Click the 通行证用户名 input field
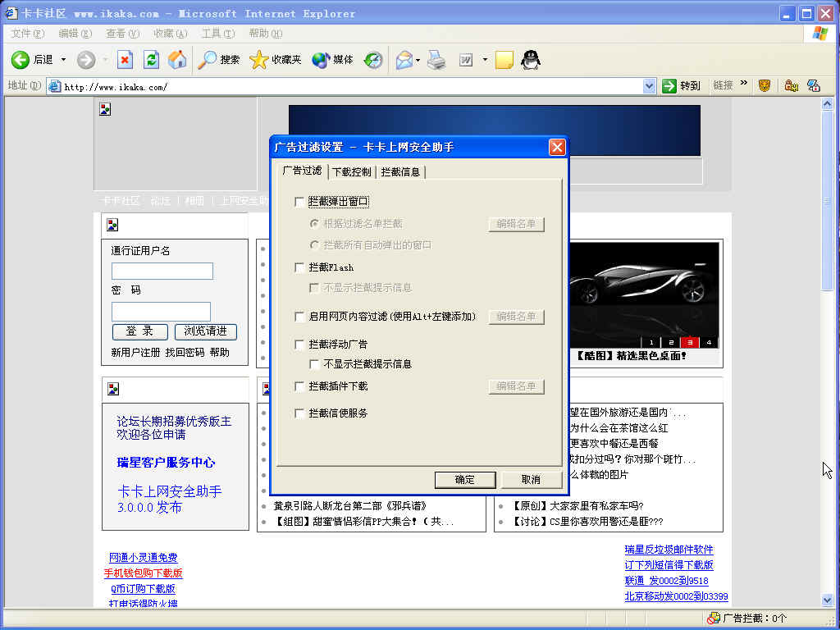This screenshot has height=630, width=840. click(x=162, y=271)
